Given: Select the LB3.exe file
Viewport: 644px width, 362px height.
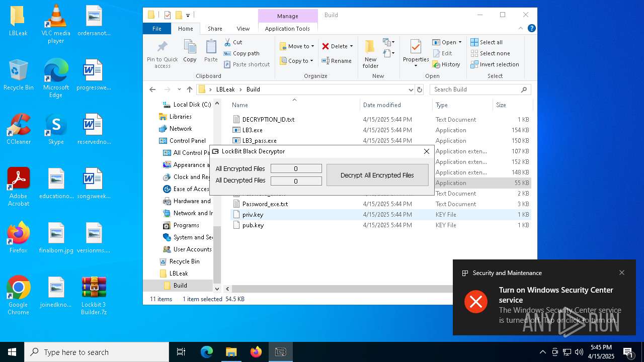Looking at the screenshot, I should [x=252, y=130].
